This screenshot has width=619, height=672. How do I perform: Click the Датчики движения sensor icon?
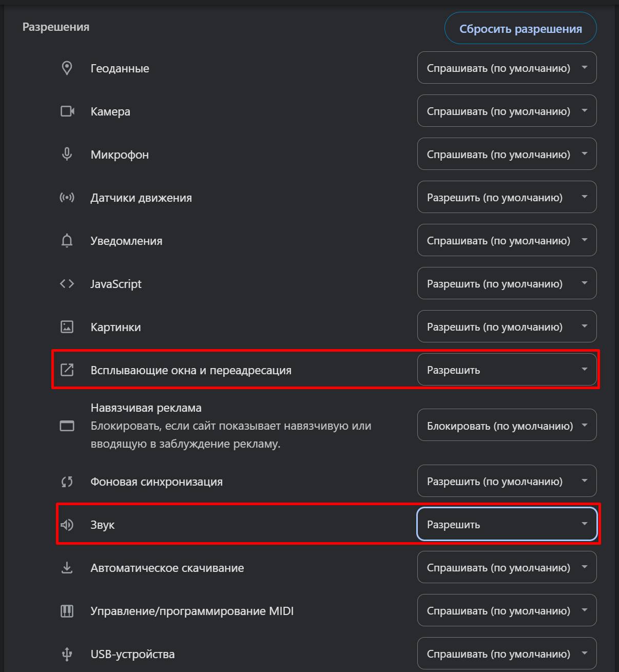[67, 198]
